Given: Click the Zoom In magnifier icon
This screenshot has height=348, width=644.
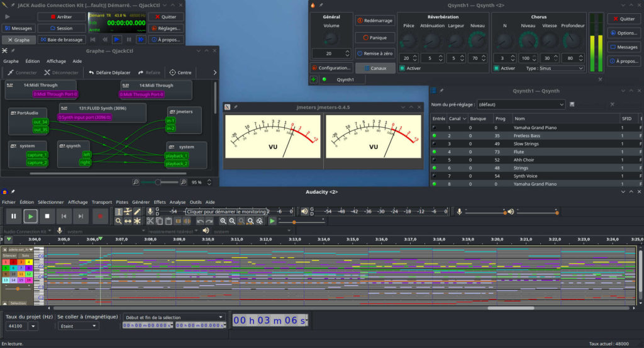Looking at the screenshot, I should tap(223, 222).
